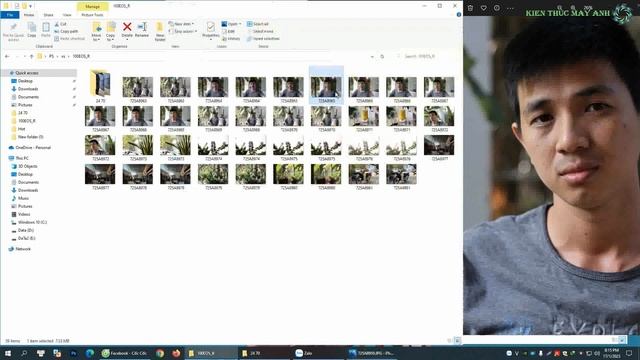640x360 pixels.
Task: Click Select all in ribbon
Action: 258,24
